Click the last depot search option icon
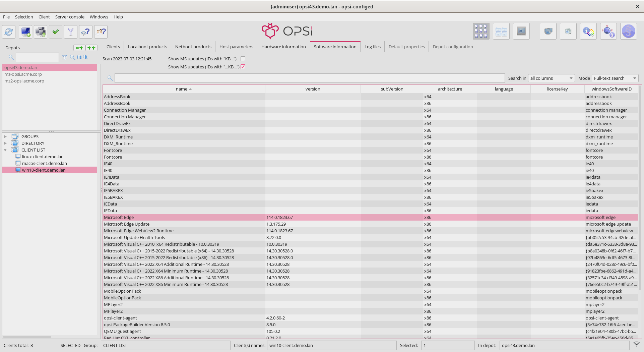644x352 pixels. pyautogui.click(x=86, y=57)
